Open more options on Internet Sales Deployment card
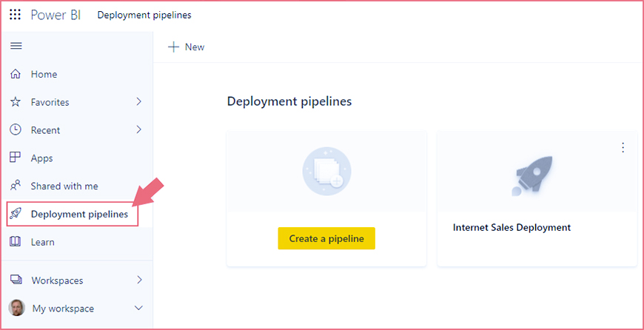The height and width of the screenshot is (330, 644). point(623,147)
